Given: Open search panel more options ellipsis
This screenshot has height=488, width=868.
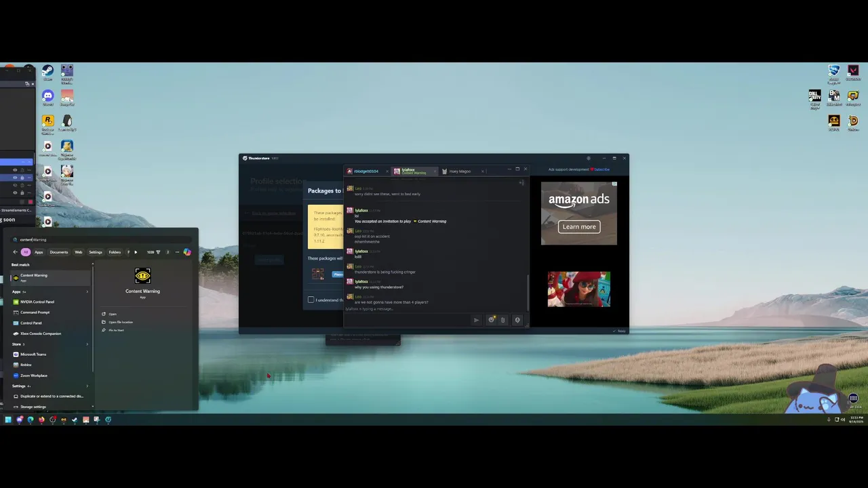Looking at the screenshot, I should click(x=177, y=252).
